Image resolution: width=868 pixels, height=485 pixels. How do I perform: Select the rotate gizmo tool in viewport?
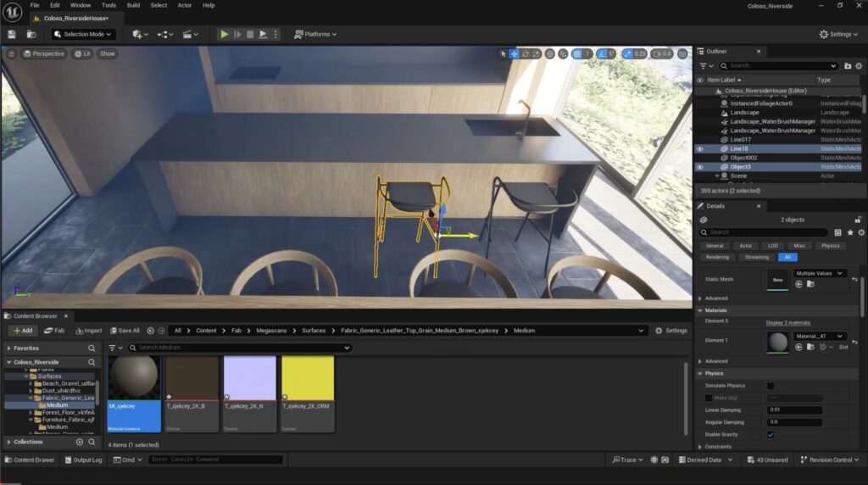click(x=526, y=53)
